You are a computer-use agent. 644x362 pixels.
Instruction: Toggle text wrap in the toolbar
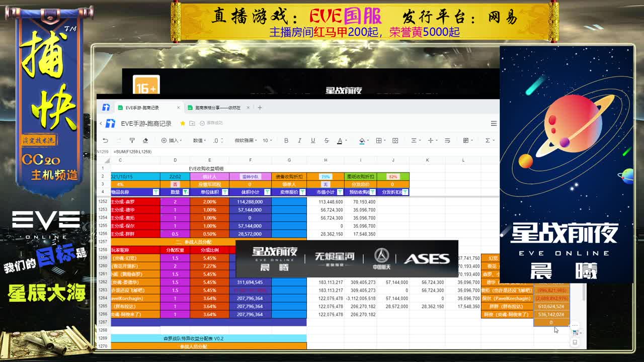[447, 141]
